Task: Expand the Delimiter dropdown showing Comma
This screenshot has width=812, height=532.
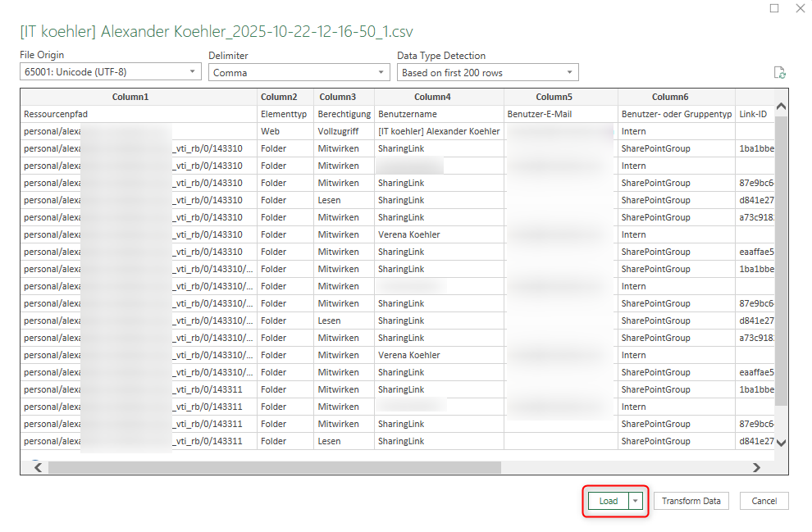Action: pos(299,72)
